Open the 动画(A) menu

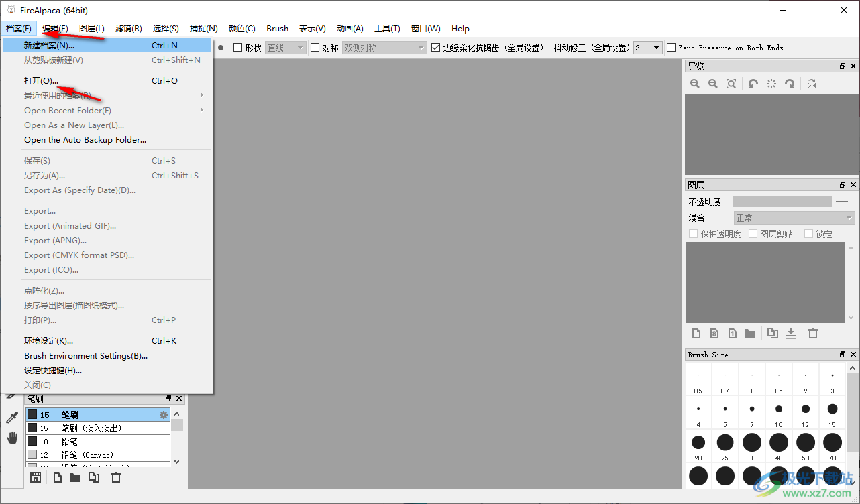tap(350, 29)
